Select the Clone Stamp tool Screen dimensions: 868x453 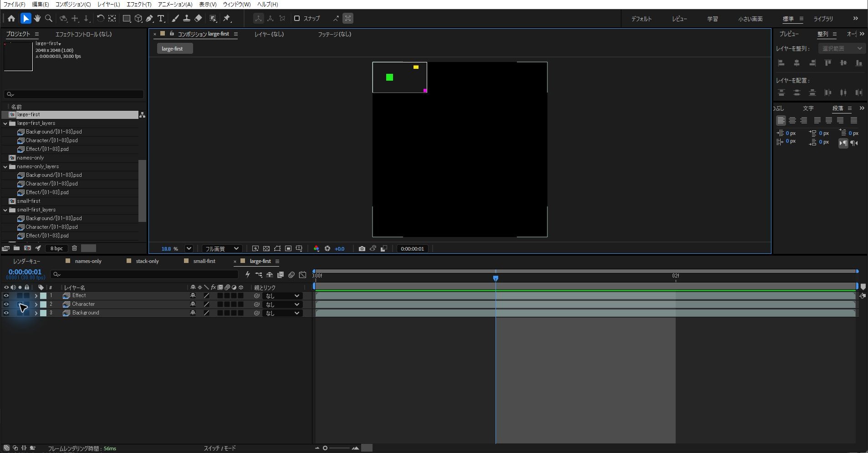(187, 18)
